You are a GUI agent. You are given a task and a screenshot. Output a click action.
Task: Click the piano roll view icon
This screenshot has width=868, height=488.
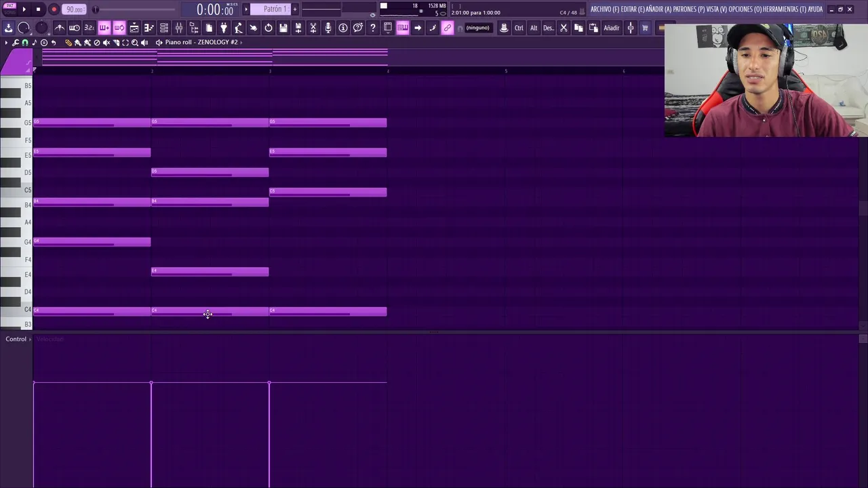coord(149,28)
